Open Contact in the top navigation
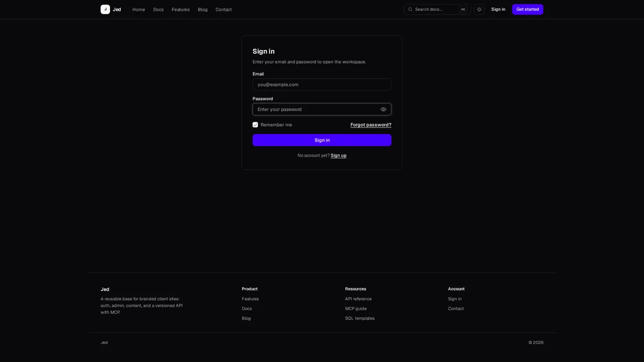Screen dimensions: 644x362 click(x=224, y=9)
